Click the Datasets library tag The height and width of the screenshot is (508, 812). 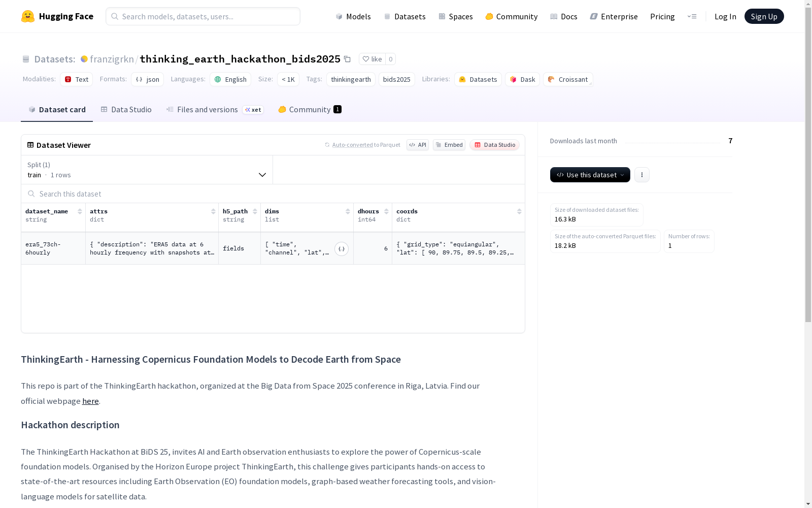tap(478, 79)
